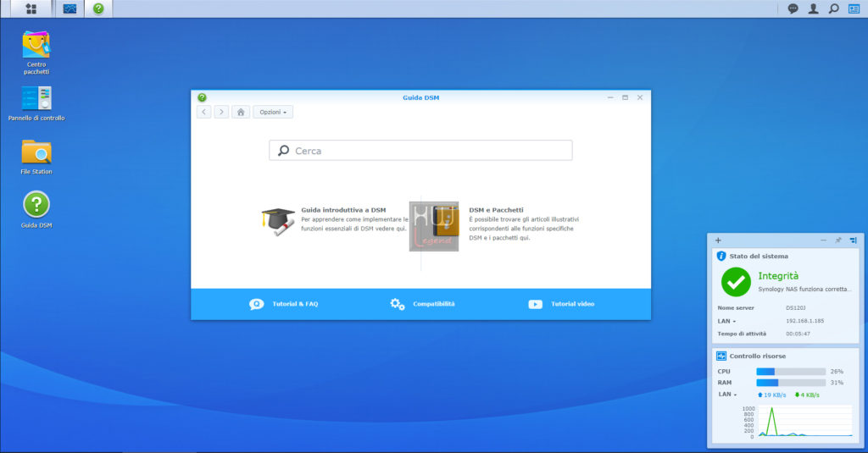Close the Guida DSM window

tap(640, 97)
